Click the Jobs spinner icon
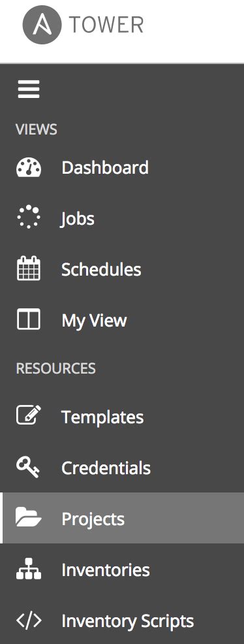 [x=29, y=217]
